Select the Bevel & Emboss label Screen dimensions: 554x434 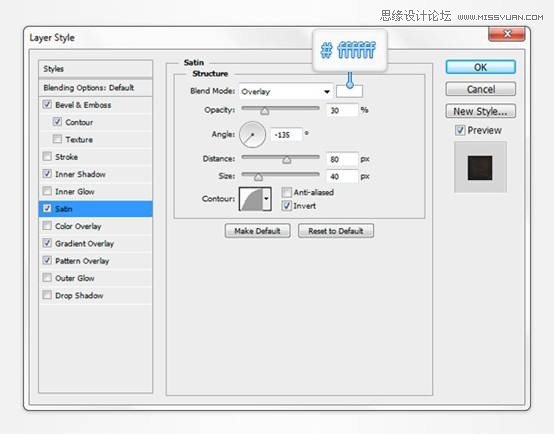(x=83, y=105)
